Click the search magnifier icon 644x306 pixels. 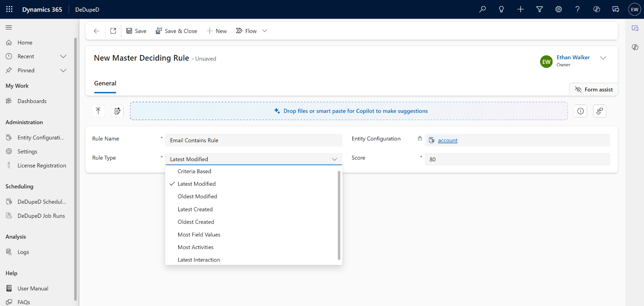[483, 9]
